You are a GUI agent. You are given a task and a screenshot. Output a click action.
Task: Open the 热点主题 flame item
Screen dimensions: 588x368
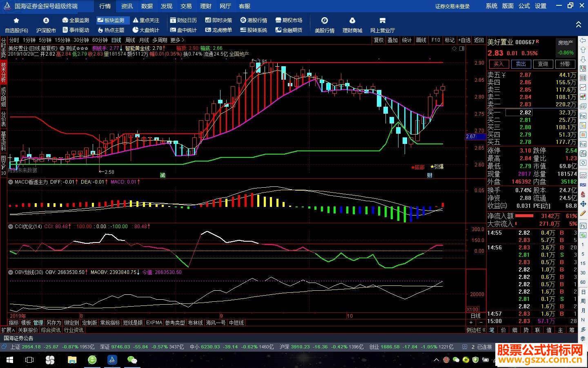(111, 30)
